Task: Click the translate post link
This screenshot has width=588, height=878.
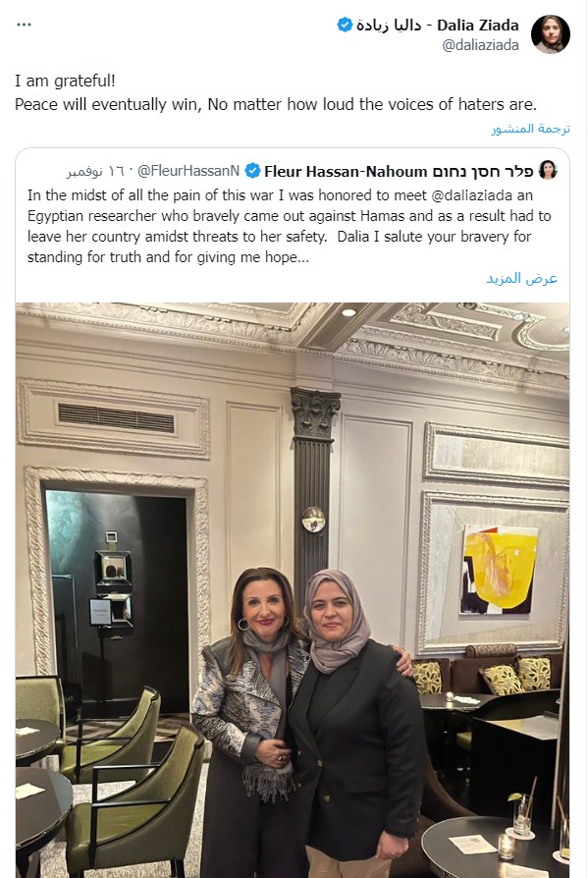Action: pyautogui.click(x=530, y=129)
